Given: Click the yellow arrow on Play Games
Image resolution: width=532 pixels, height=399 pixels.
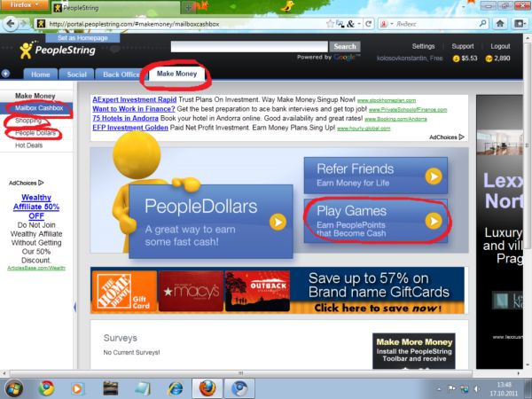Looking at the screenshot, I should [434, 221].
